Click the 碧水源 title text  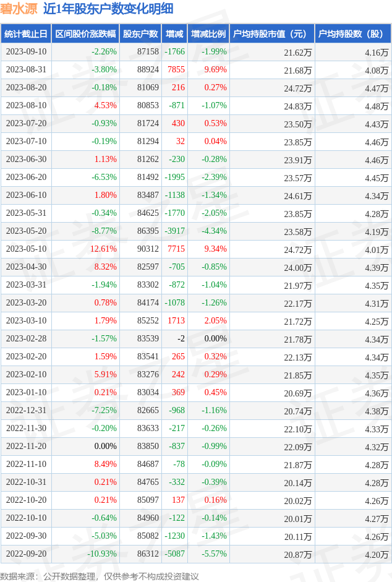tap(19, 9)
